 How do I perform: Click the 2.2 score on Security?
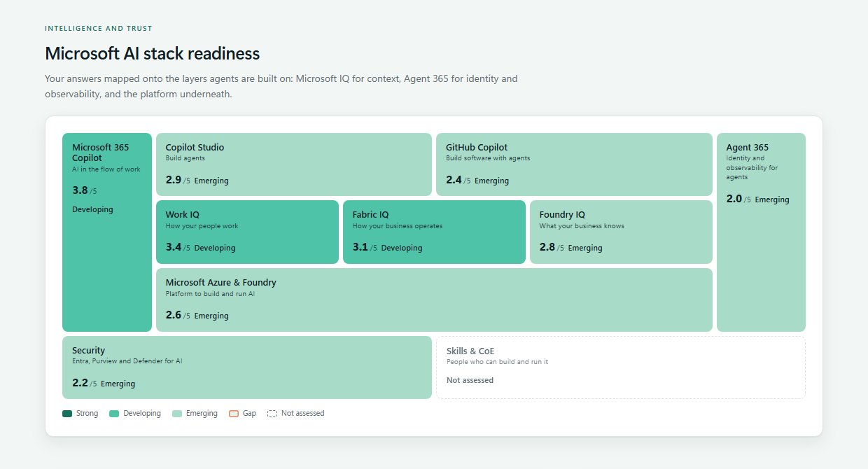click(x=80, y=383)
